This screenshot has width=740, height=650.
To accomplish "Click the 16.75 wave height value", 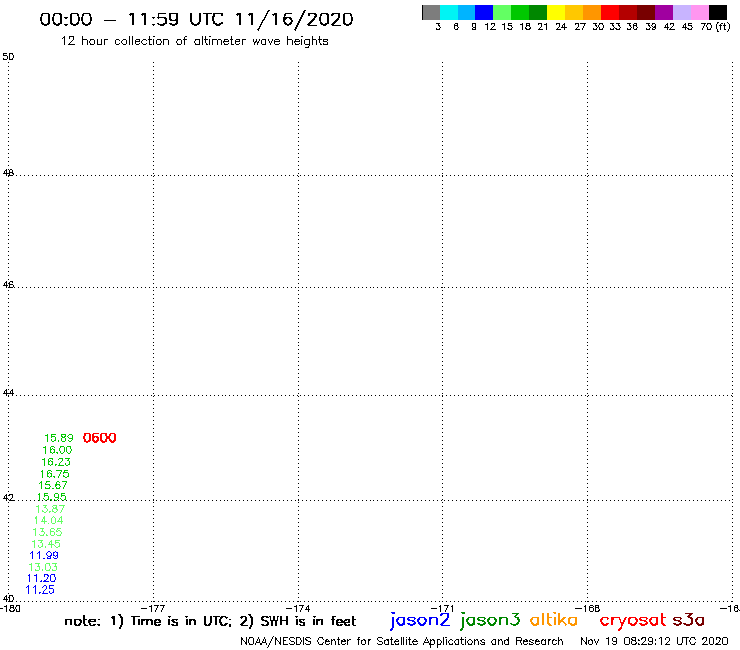I will (x=54, y=474).
